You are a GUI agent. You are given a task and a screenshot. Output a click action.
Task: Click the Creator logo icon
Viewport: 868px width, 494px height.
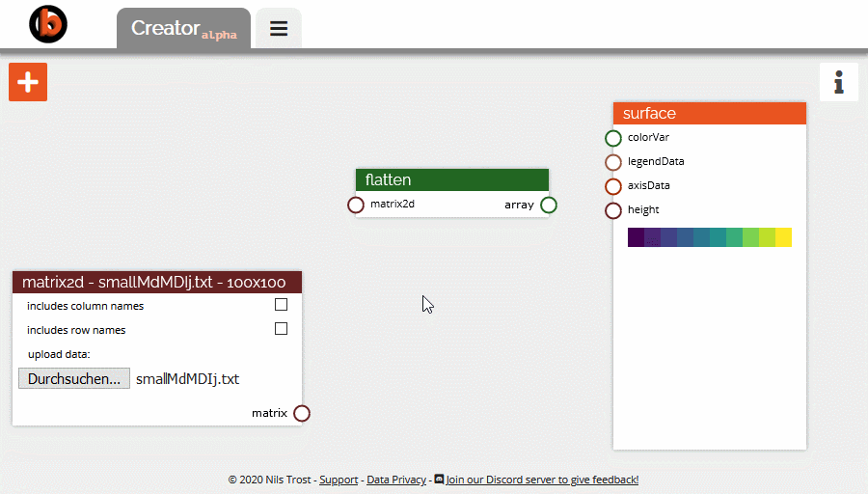point(48,24)
